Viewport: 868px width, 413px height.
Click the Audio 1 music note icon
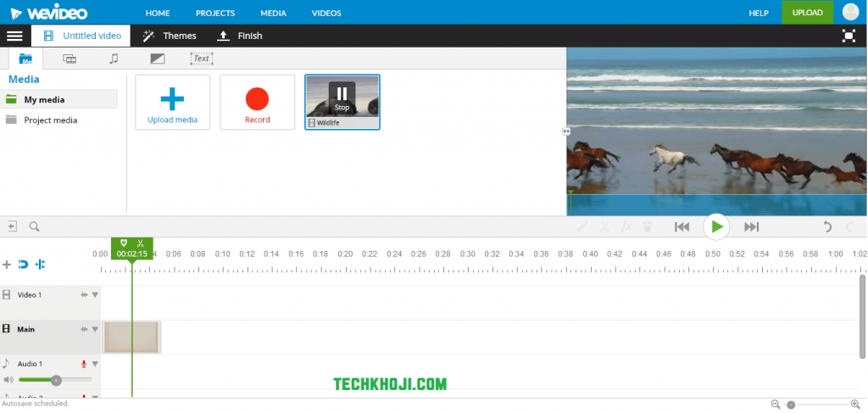(x=6, y=363)
